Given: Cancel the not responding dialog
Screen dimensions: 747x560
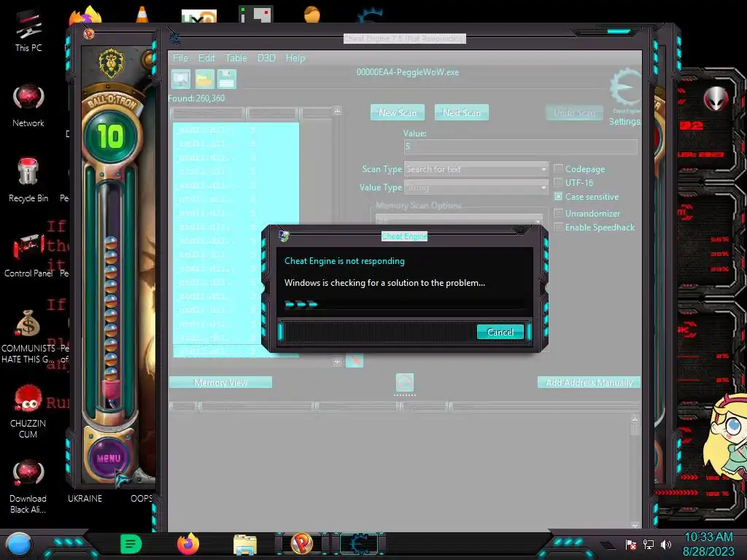Looking at the screenshot, I should click(500, 332).
